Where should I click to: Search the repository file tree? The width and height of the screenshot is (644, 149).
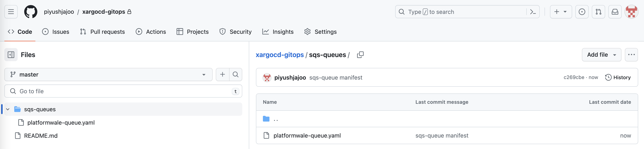(x=235, y=74)
